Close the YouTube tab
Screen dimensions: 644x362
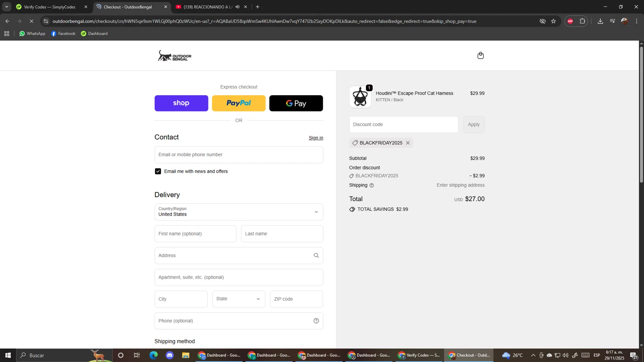pos(246,7)
